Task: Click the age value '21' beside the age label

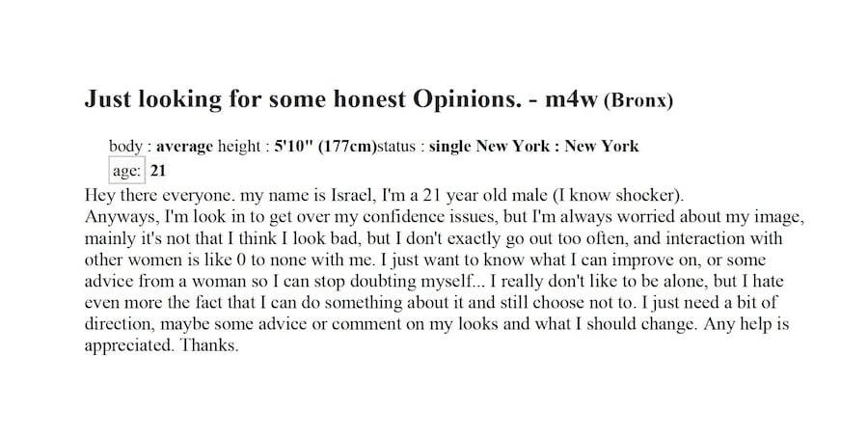Action: (x=160, y=172)
